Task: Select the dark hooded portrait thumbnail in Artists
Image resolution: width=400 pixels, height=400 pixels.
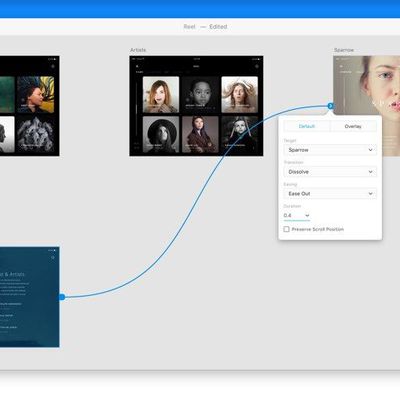Action: (x=240, y=134)
